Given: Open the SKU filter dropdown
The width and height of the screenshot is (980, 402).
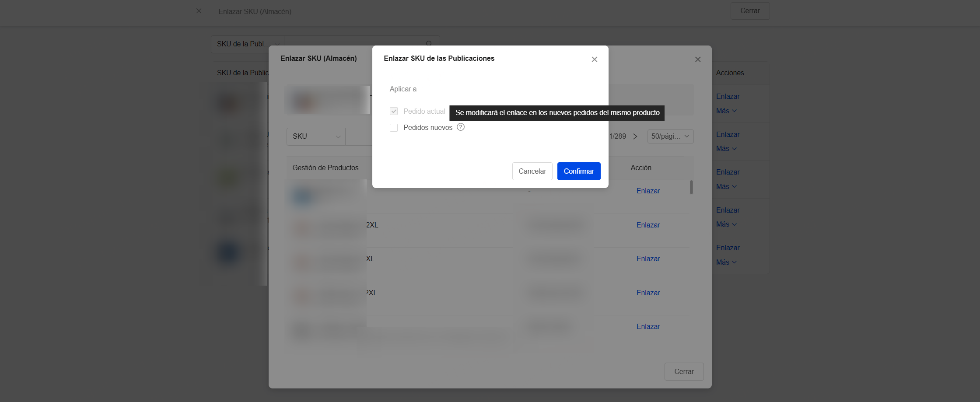Looking at the screenshot, I should (x=316, y=136).
